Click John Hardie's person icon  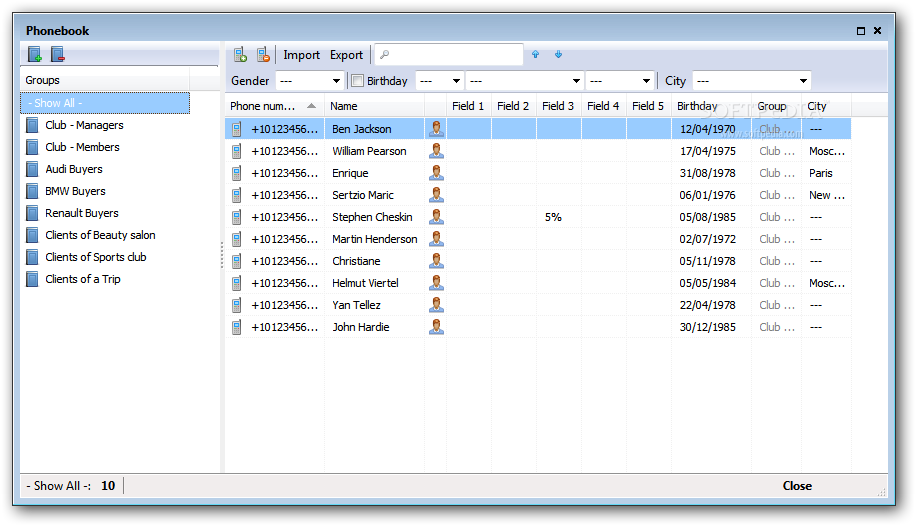click(436, 327)
